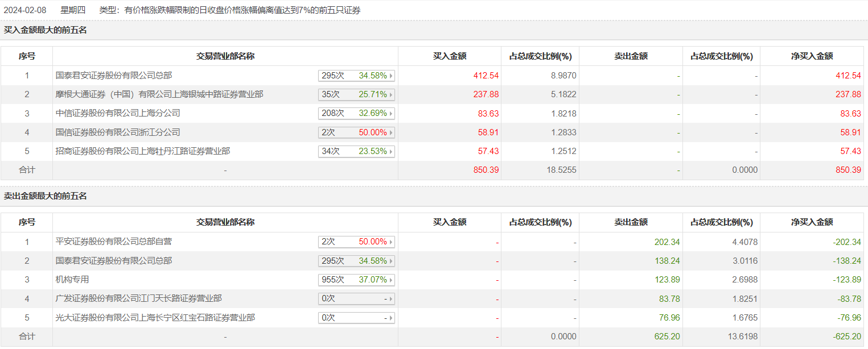Open 国泰君安证券总部 link in buy-side table
This screenshot has width=868, height=349.
coord(114,75)
